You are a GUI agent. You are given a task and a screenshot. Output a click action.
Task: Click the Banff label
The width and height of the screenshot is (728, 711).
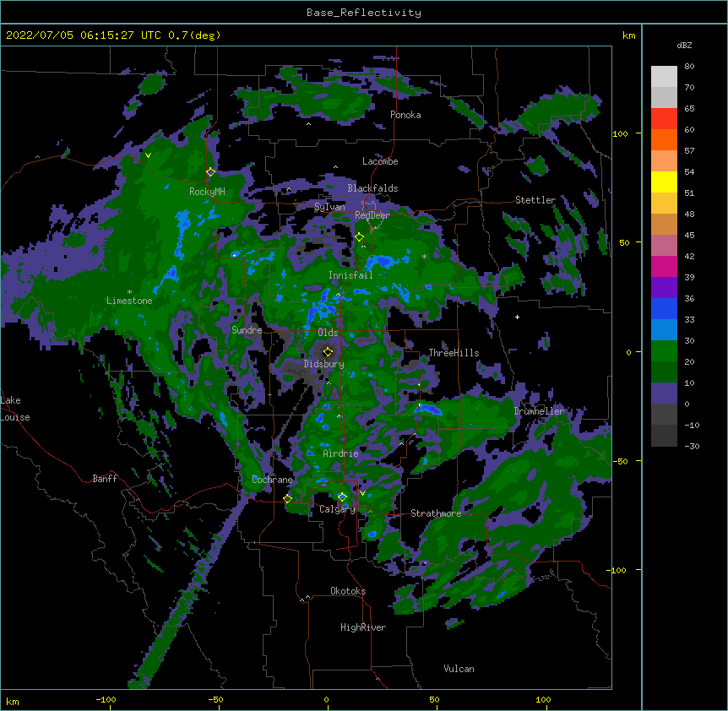[105, 479]
